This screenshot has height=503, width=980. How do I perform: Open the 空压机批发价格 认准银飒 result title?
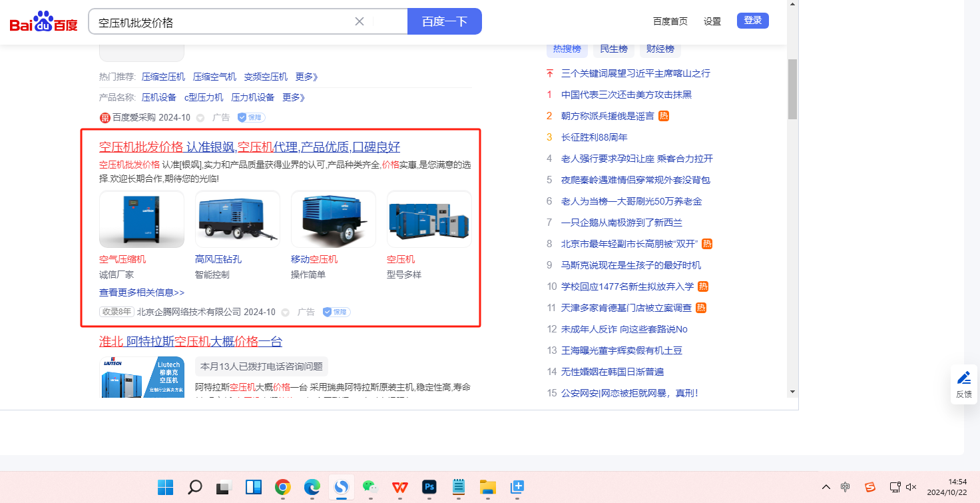click(x=250, y=147)
